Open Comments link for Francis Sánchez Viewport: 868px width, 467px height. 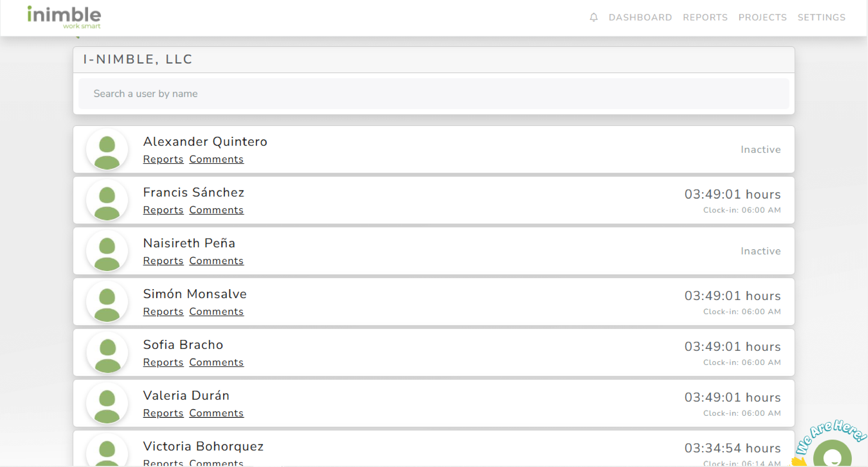click(216, 210)
